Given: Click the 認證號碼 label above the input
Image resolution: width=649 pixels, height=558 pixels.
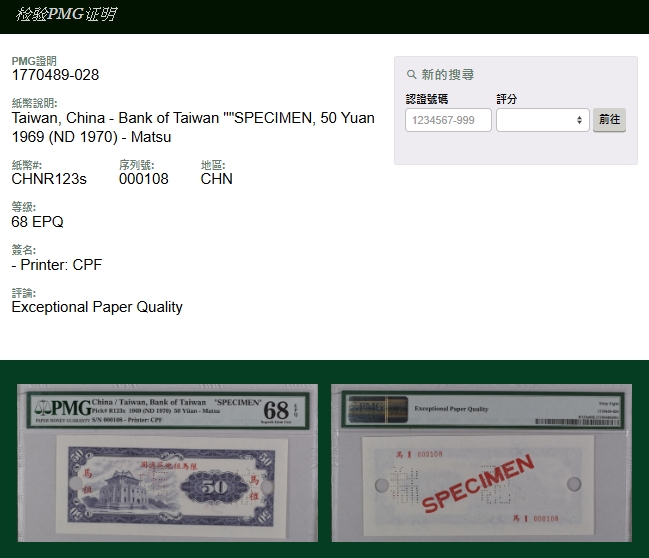Looking at the screenshot, I should pos(427,99).
